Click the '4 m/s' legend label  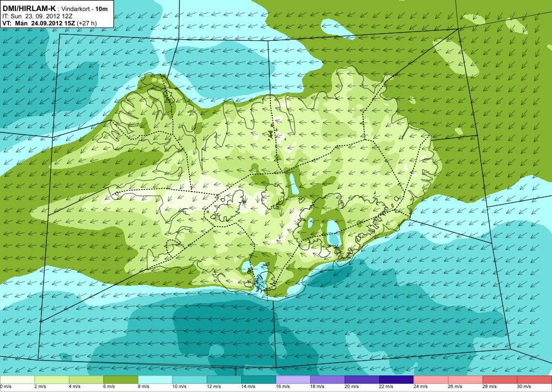pos(75,386)
